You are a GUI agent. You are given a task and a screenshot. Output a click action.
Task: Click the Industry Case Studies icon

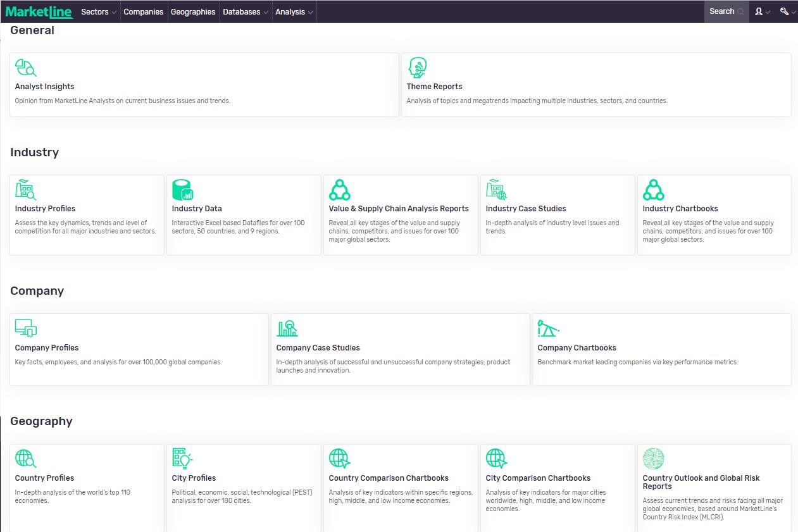click(x=496, y=190)
